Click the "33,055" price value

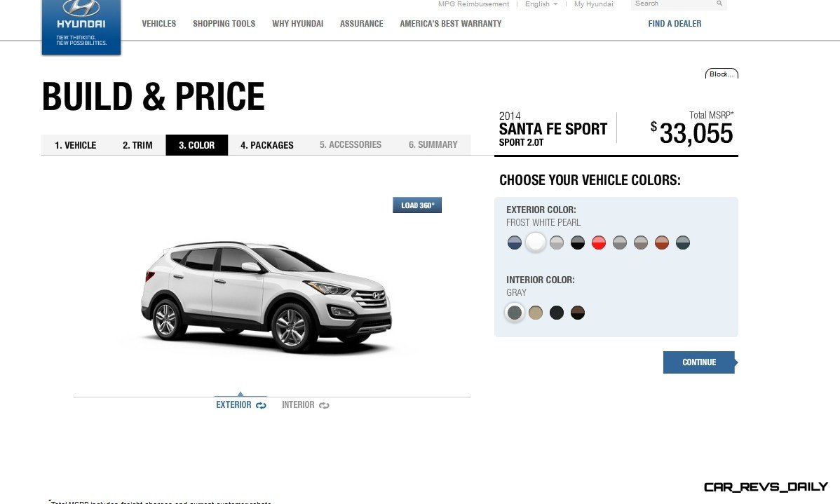click(696, 133)
